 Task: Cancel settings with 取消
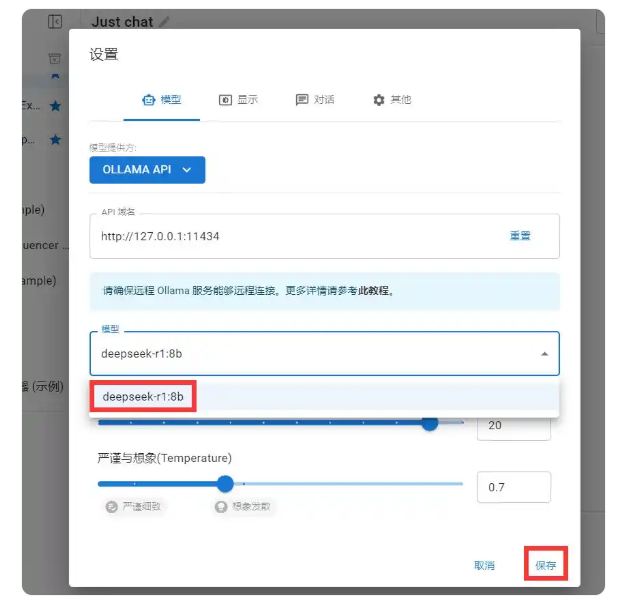pyautogui.click(x=484, y=565)
